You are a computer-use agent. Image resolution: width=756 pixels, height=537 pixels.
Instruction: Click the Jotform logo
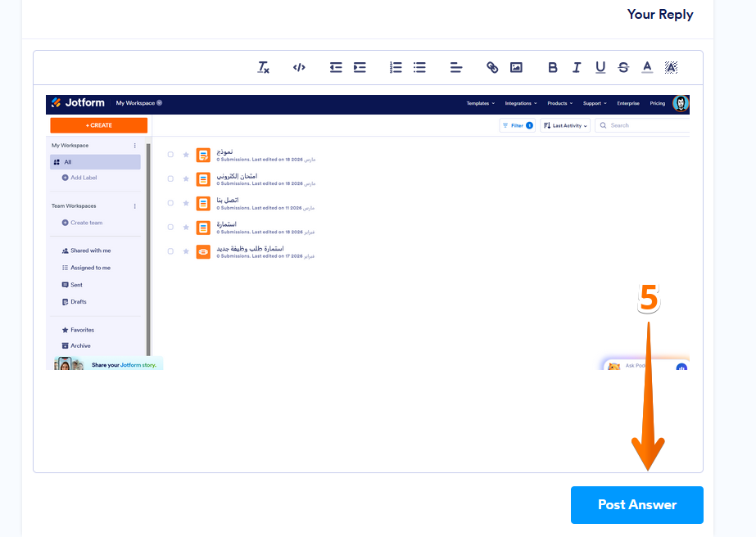pos(78,102)
